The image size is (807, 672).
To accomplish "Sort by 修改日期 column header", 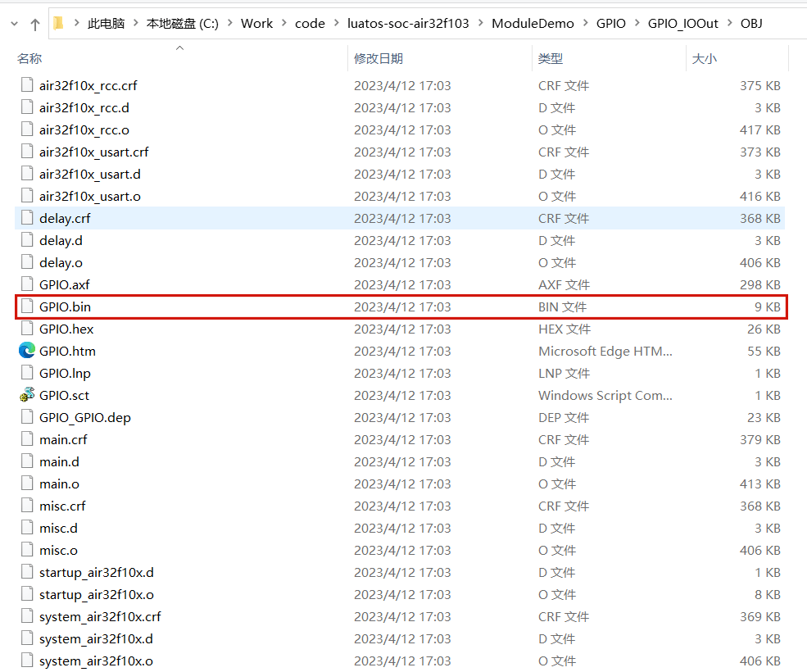I will [379, 59].
